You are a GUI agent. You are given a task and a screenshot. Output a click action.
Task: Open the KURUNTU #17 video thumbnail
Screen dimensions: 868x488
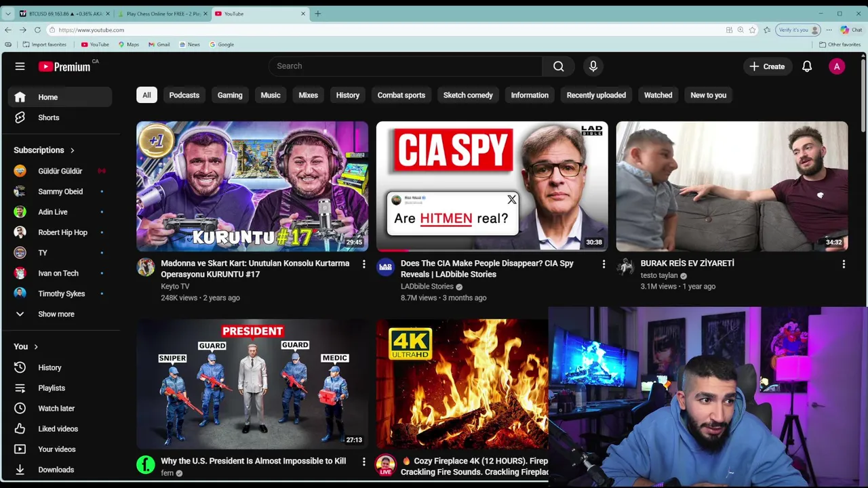252,186
